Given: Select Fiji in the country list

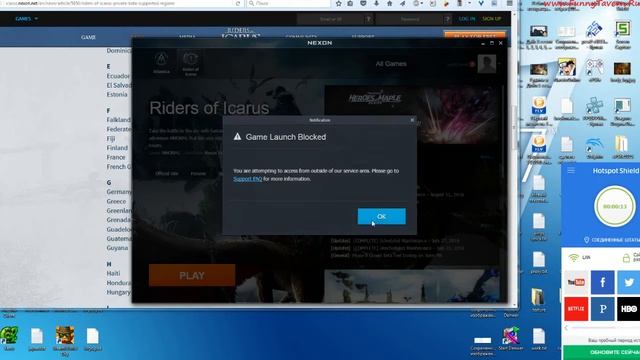Looking at the screenshot, I should [x=111, y=138].
